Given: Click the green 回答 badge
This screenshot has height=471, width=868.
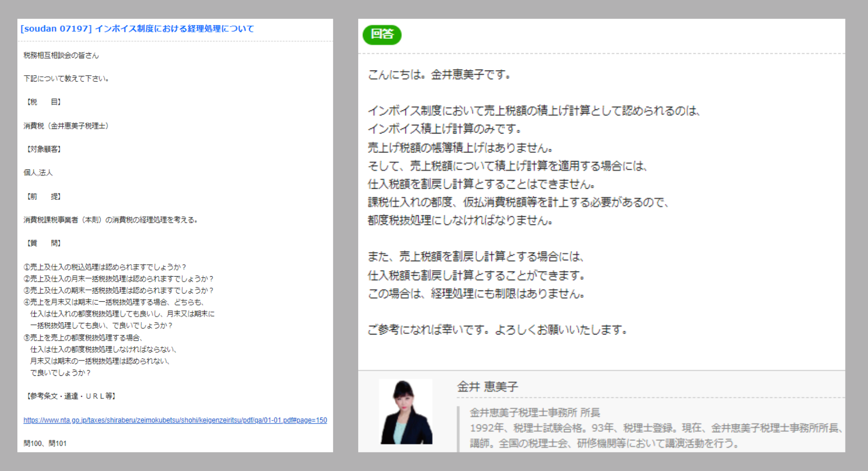Looking at the screenshot, I should 382,34.
